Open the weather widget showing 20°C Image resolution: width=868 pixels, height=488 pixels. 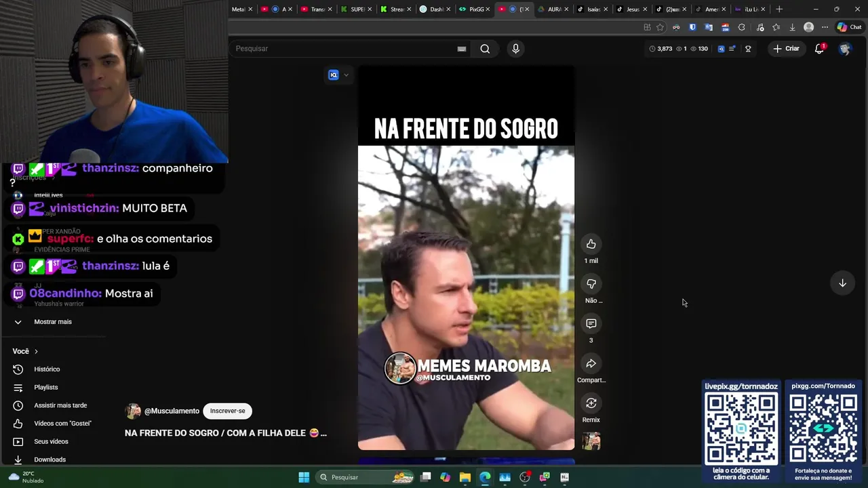pos(26,477)
